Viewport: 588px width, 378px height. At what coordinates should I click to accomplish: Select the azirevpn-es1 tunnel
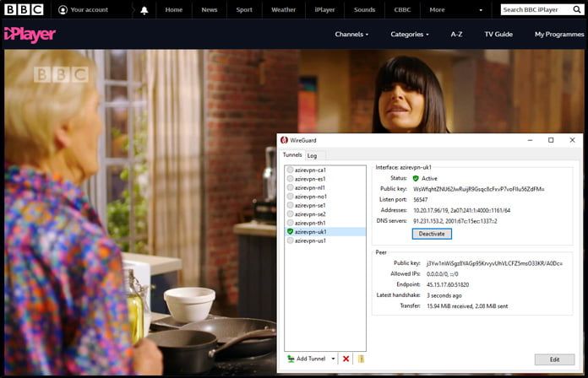(x=324, y=179)
